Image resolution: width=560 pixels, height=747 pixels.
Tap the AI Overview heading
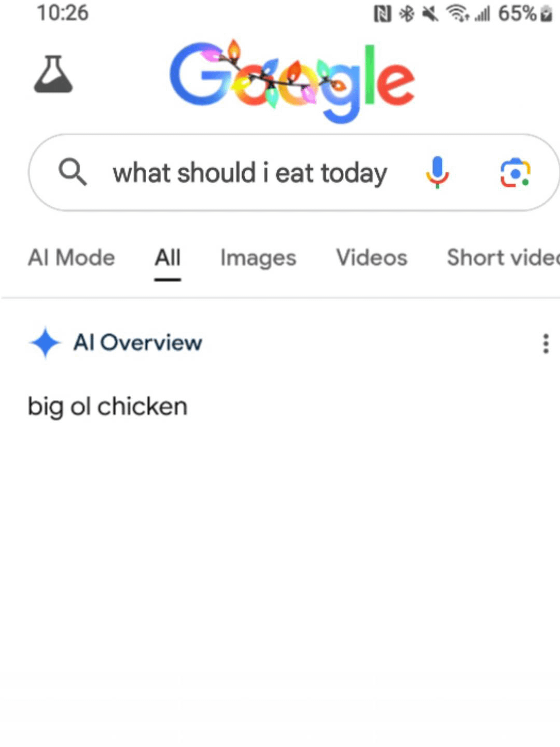[x=138, y=342]
